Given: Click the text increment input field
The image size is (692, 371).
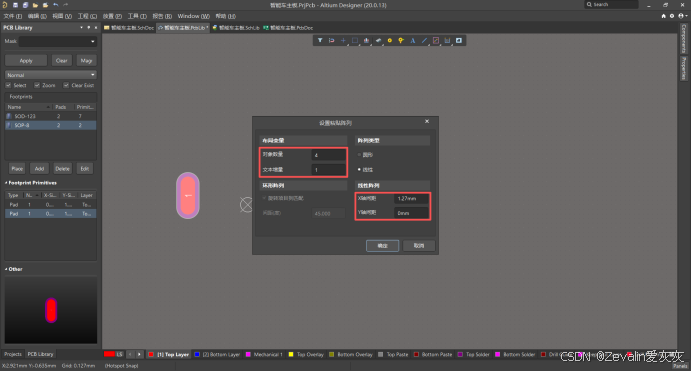Looking at the screenshot, I should pyautogui.click(x=328, y=170).
